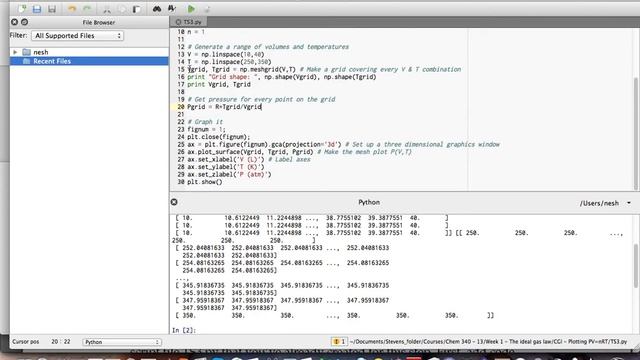This screenshot has height=360, width=640.
Task: Click line 29 ax.set_zlabel('P (atm)')
Action: (229, 174)
